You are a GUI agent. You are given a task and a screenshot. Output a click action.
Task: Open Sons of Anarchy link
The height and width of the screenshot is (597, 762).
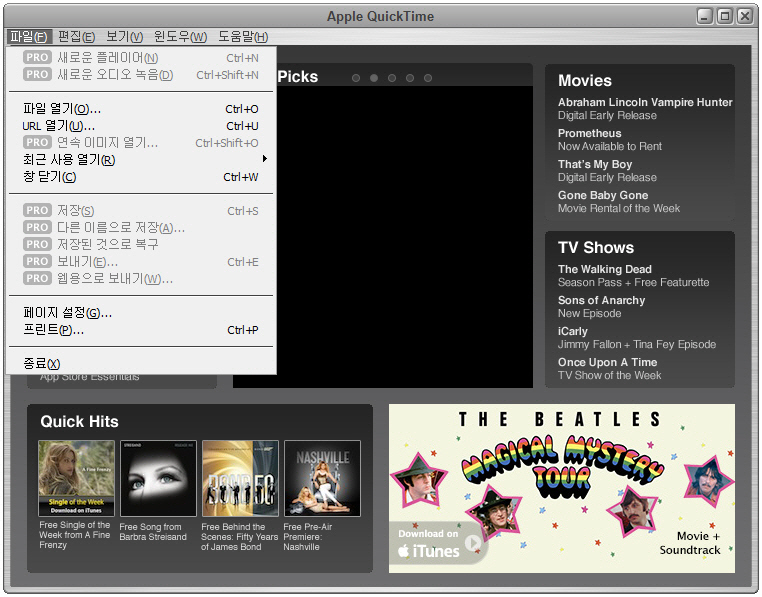point(601,300)
